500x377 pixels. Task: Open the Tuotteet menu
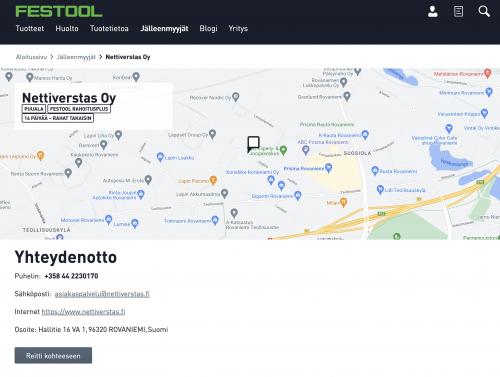pos(30,28)
